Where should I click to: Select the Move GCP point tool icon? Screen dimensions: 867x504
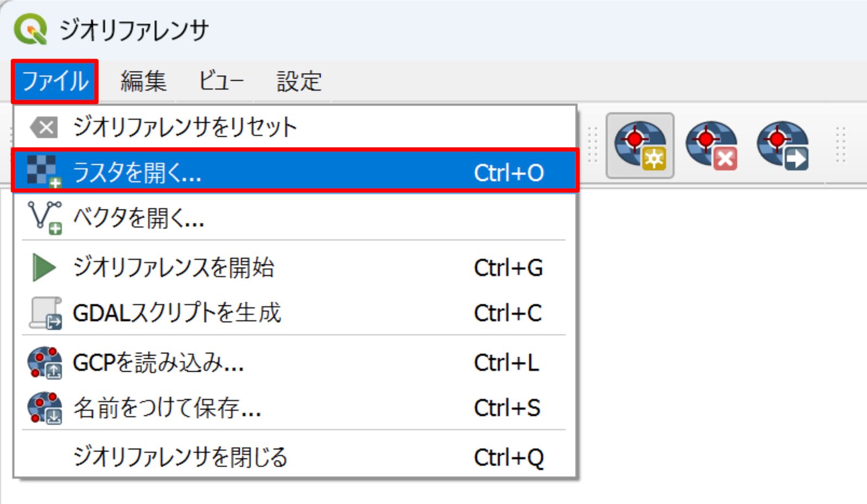tap(782, 146)
